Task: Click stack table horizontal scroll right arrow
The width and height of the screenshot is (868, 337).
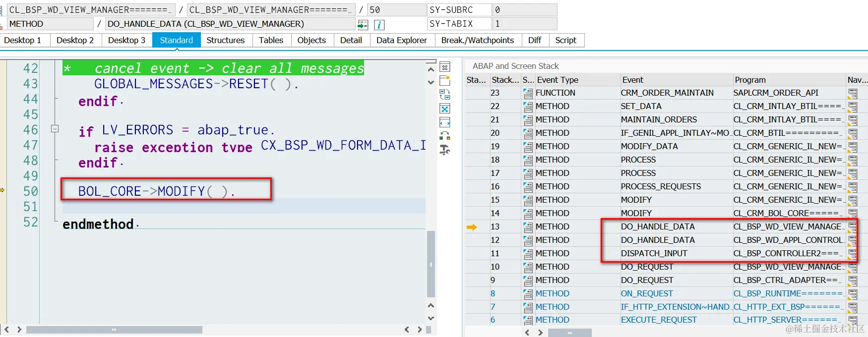Action: click(540, 333)
